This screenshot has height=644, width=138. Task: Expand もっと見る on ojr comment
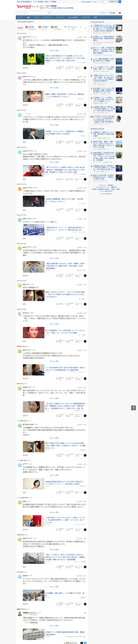54,50
